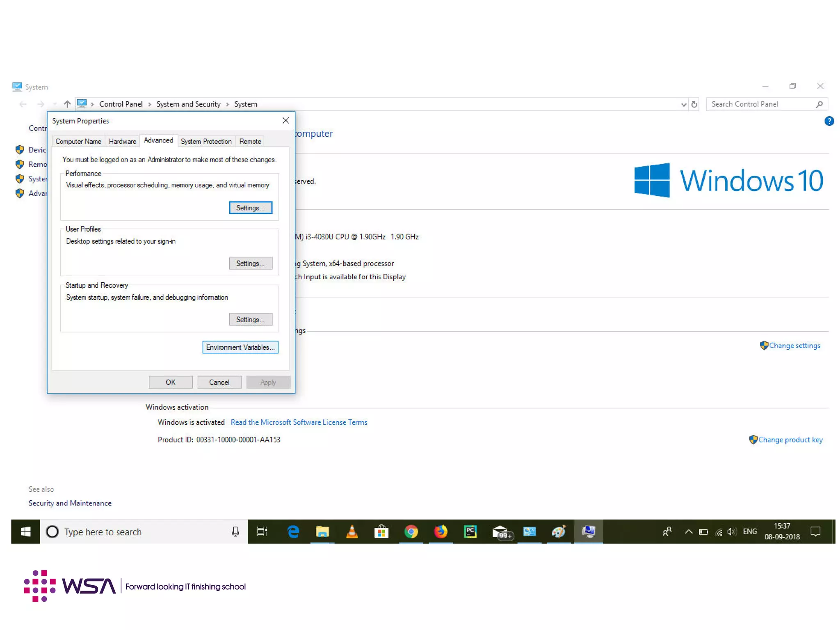Click Cancel in System Properties
This screenshot has height=630, width=840.
tap(219, 382)
